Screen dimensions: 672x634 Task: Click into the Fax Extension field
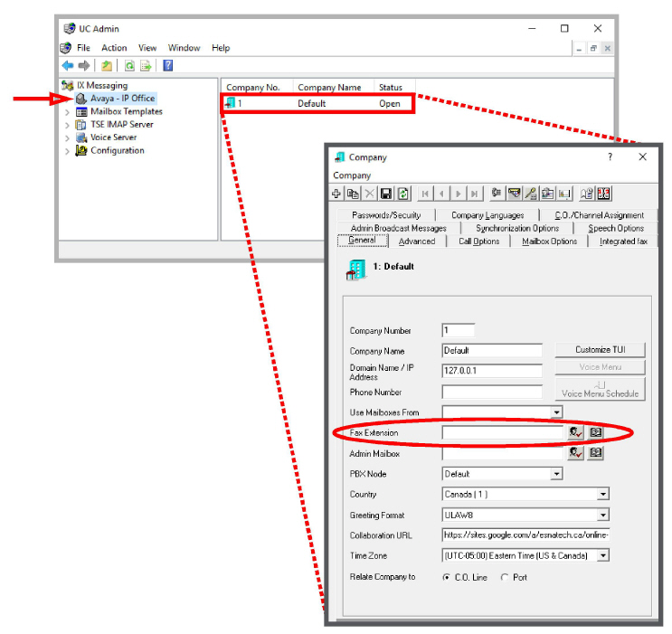503,432
